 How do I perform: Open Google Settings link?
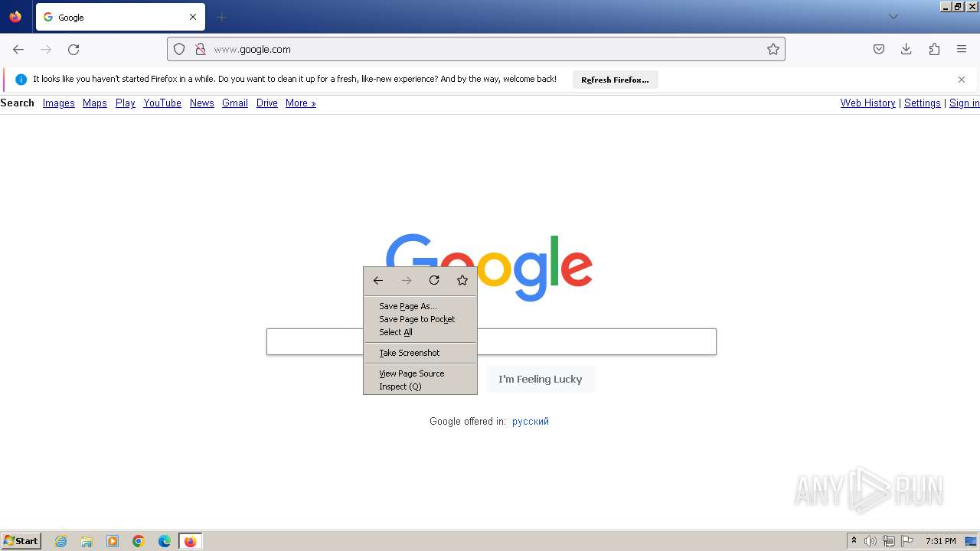pyautogui.click(x=923, y=103)
